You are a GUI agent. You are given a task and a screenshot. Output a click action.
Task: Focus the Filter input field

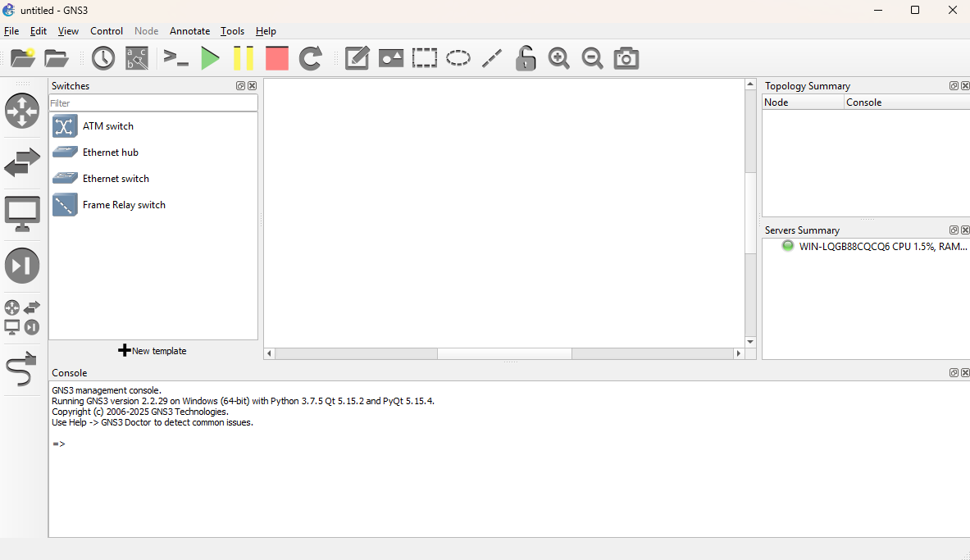click(x=153, y=103)
